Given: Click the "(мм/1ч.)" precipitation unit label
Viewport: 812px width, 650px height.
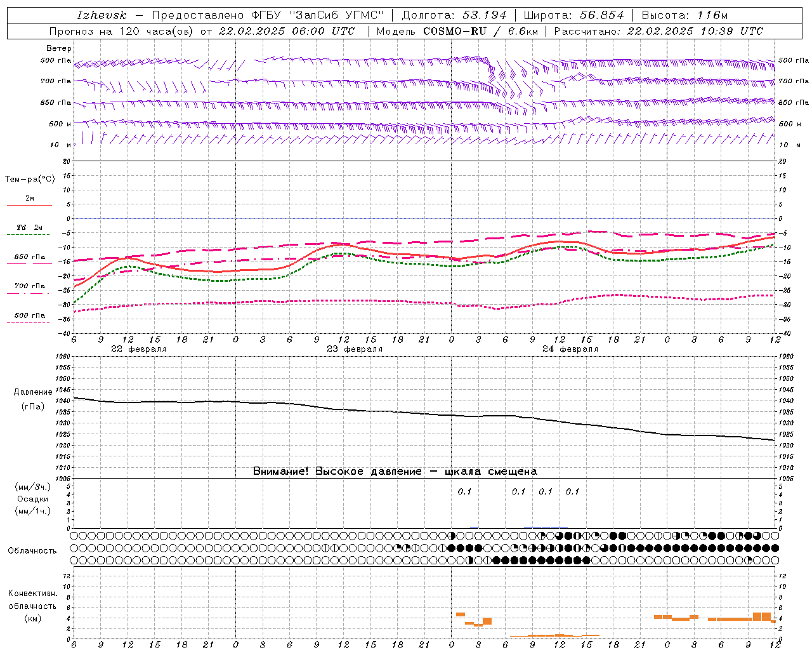Looking at the screenshot, I should pos(33,512).
